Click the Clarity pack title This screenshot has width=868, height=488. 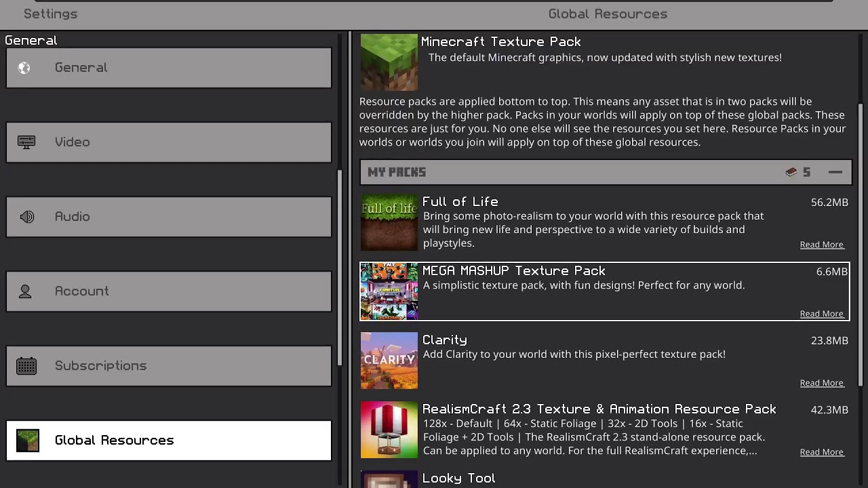pos(445,340)
